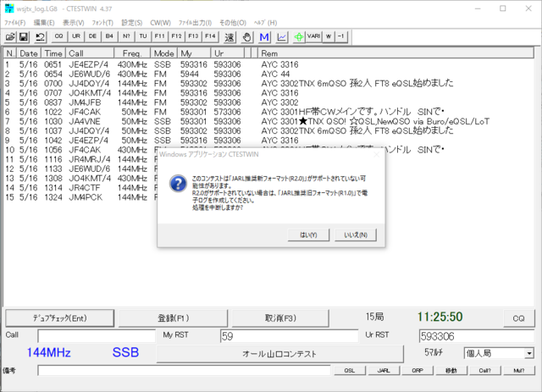Click the hand icon in the toolbar
Image resolution: width=542 pixels, height=392 pixels.
pos(246,37)
